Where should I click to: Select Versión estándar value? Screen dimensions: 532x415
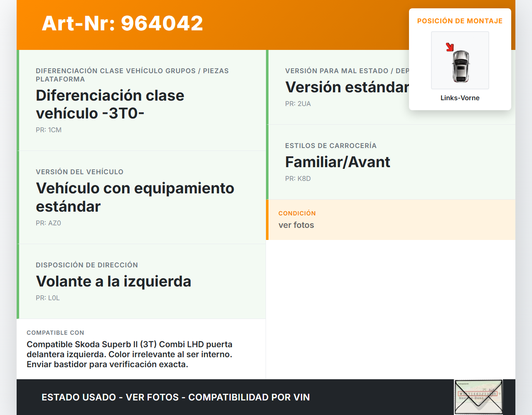click(347, 87)
